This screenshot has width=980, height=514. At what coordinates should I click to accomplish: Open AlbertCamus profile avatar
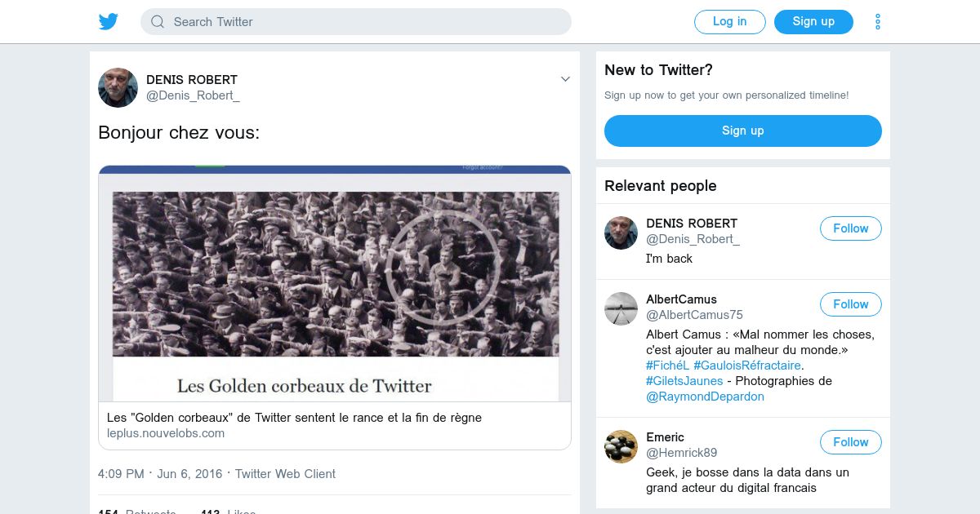tap(621, 308)
